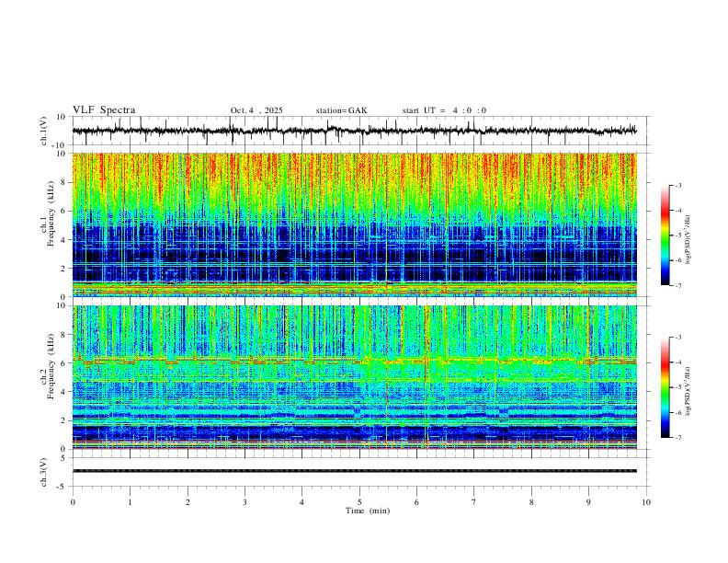Click the ch.1 spectrogram panel
Image resolution: width=728 pixels, height=563 pixels.
pos(355,224)
